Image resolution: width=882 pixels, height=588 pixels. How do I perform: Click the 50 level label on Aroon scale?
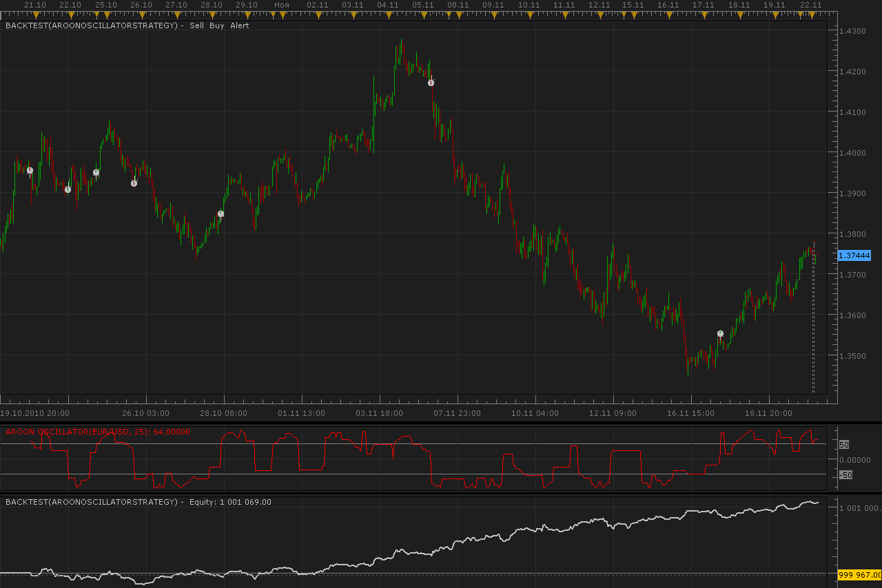[x=844, y=445]
